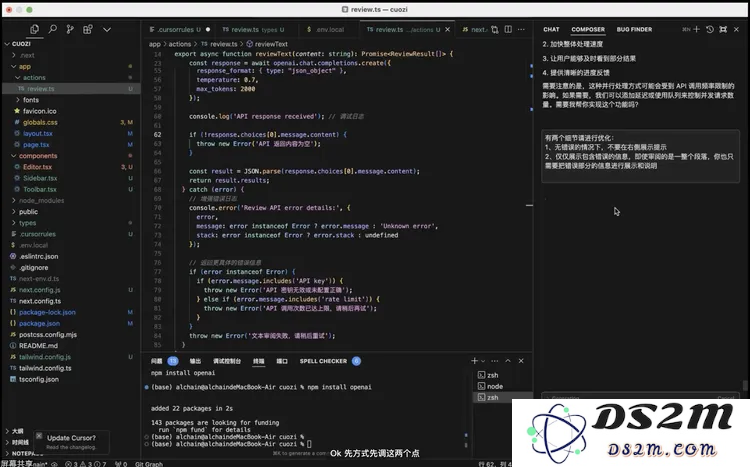This screenshot has height=467, width=750.
Task: Close the AI side panel
Action: coord(737,30)
